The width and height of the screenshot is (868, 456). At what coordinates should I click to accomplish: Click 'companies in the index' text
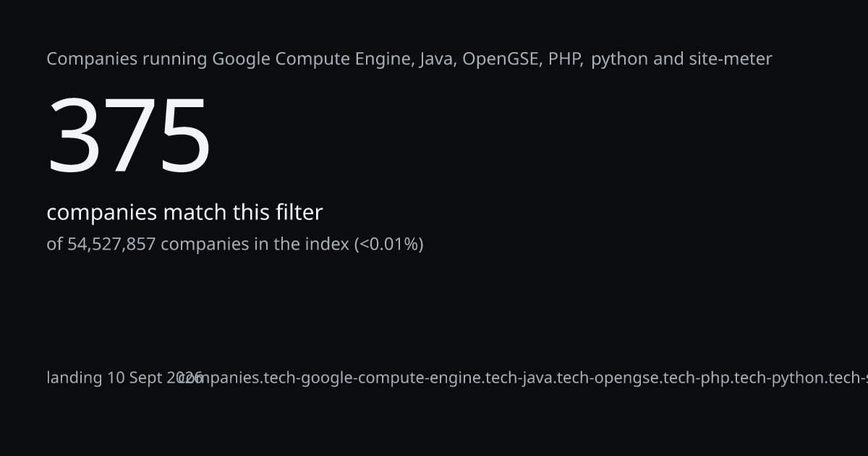click(x=255, y=244)
